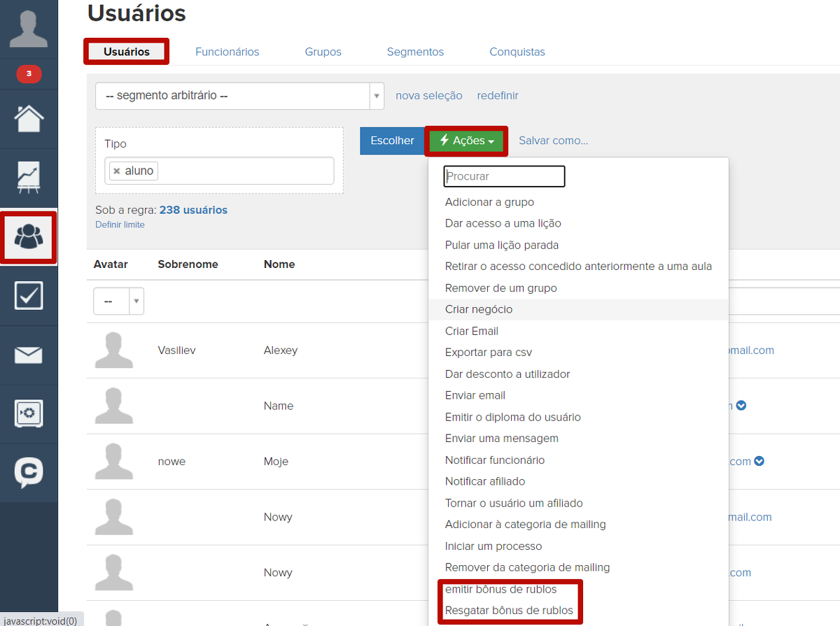
Task: Expand the 'segmento arbitrário' dropdown
Action: (x=377, y=96)
